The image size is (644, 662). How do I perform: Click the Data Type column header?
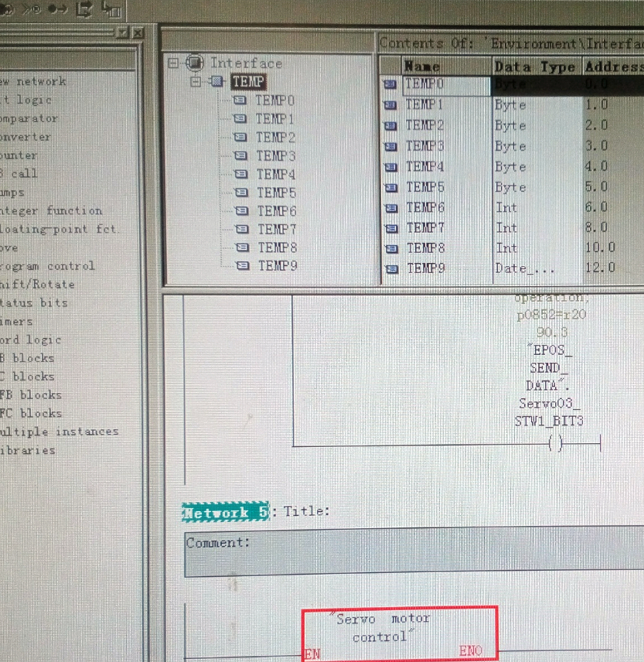537,67
